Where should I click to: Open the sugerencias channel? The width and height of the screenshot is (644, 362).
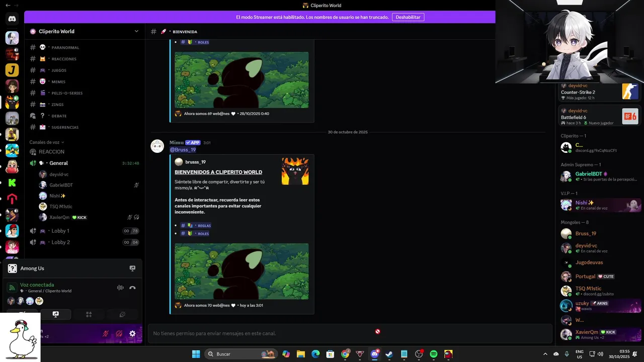click(x=84, y=127)
